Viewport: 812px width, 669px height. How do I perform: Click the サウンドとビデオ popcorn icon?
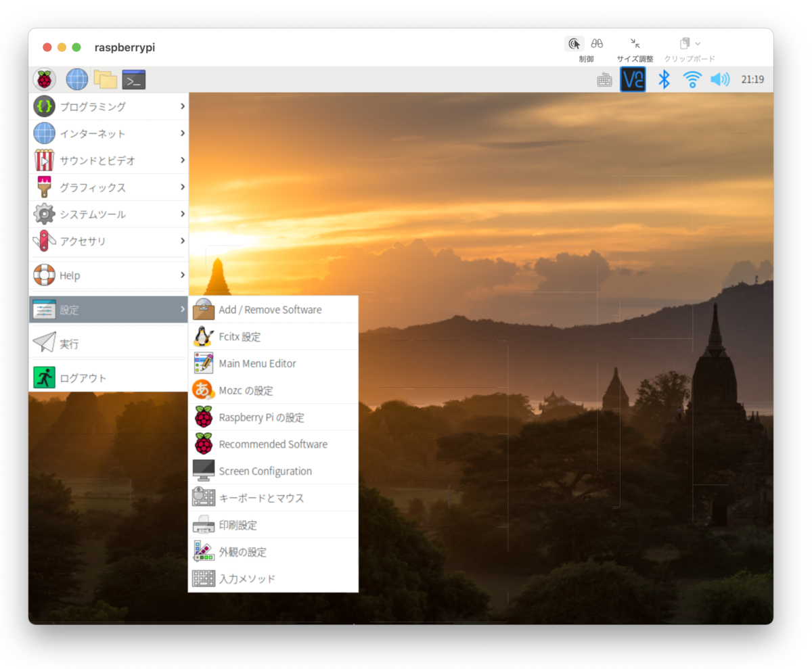click(x=44, y=160)
